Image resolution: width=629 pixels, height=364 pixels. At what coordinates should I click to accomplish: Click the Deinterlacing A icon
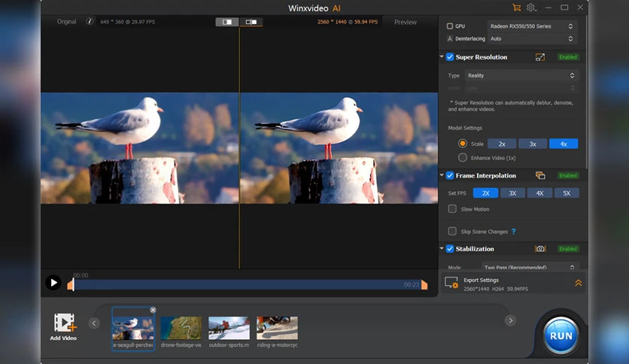point(450,39)
